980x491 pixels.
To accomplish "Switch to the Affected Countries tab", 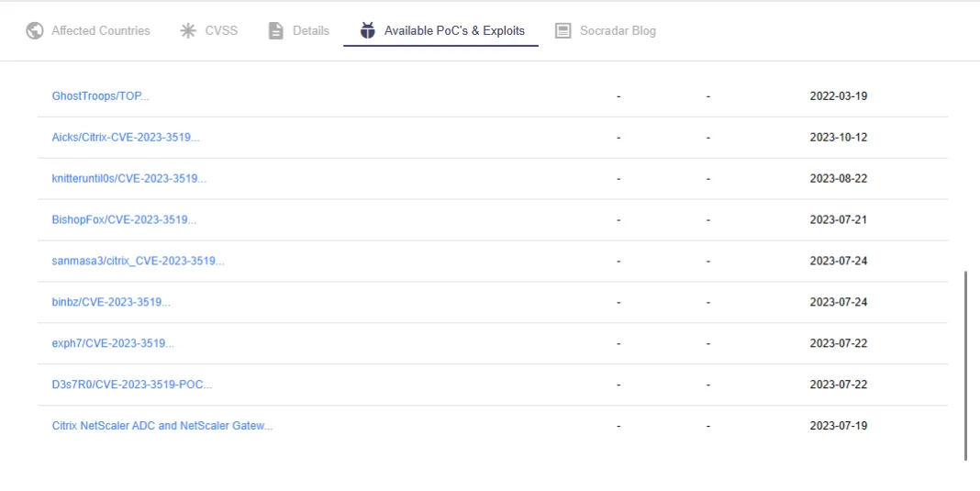I will tap(88, 30).
